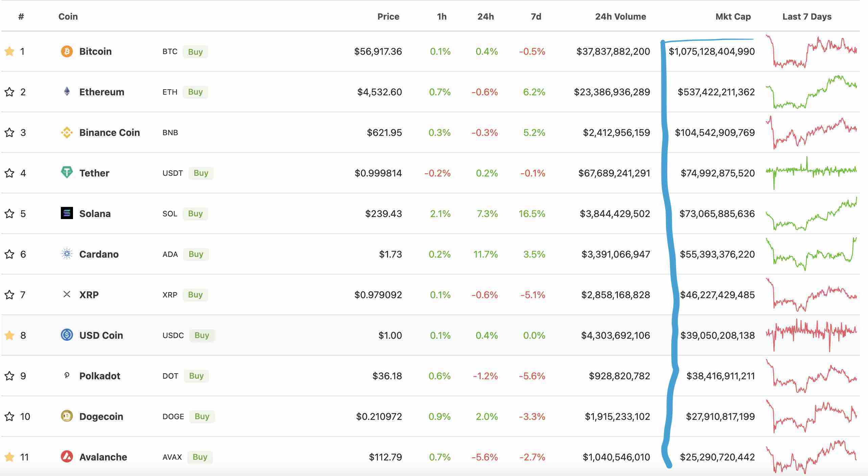Click Buy next to AVAX
868x476 pixels.
click(200, 457)
